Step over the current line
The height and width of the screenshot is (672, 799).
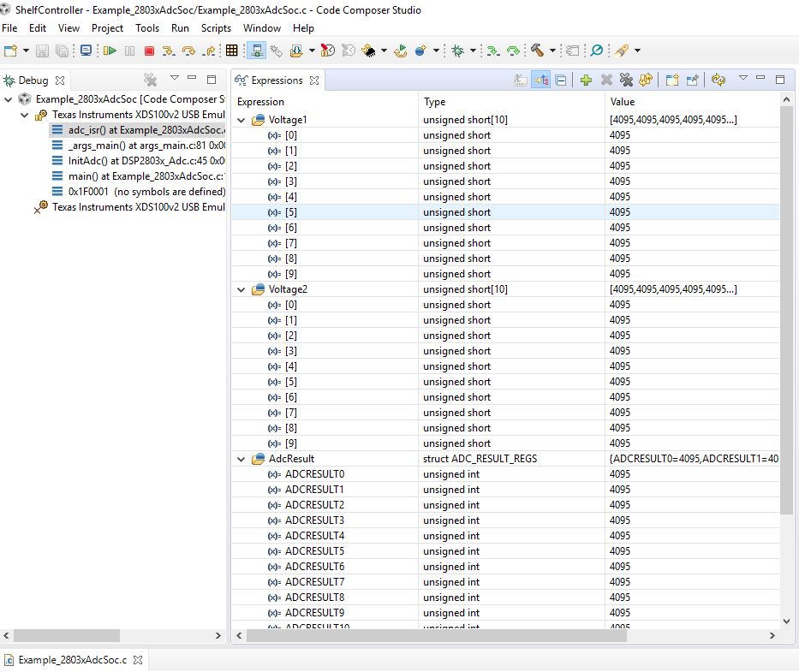tap(189, 51)
